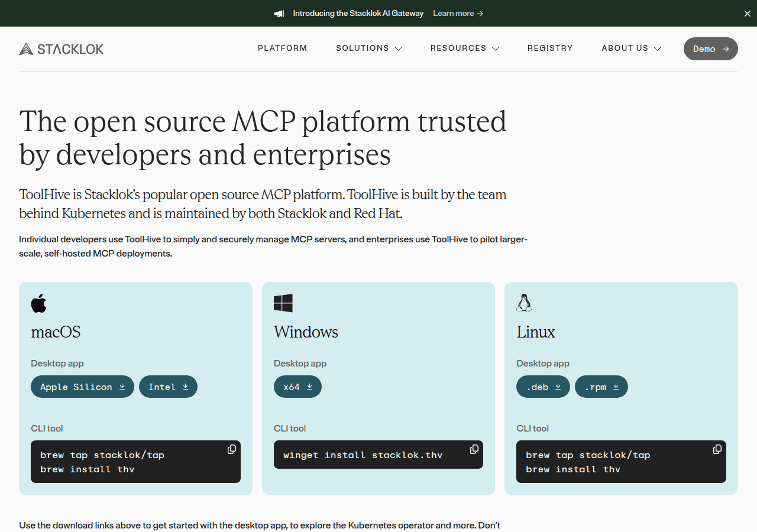Click the Demo button

711,48
